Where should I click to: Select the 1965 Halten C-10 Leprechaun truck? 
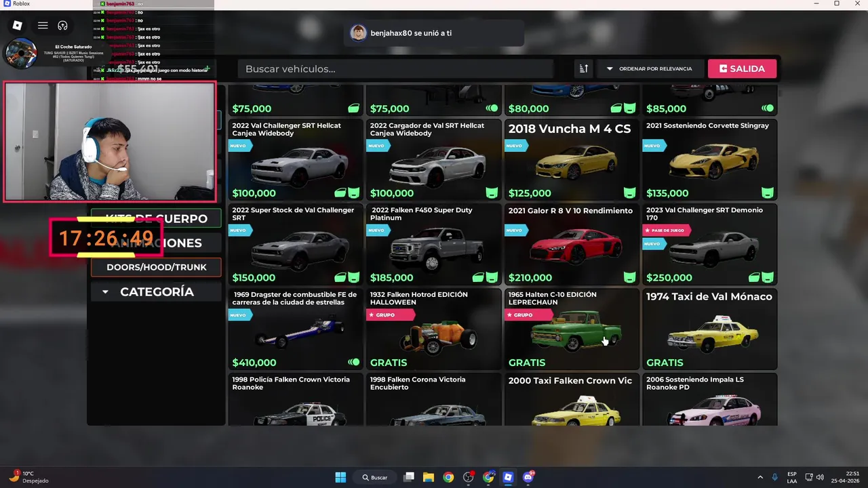tap(572, 329)
